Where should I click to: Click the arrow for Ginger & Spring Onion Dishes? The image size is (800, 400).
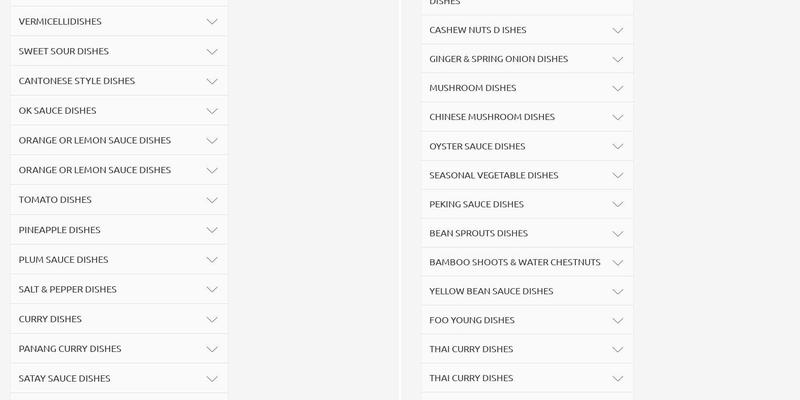tap(618, 59)
